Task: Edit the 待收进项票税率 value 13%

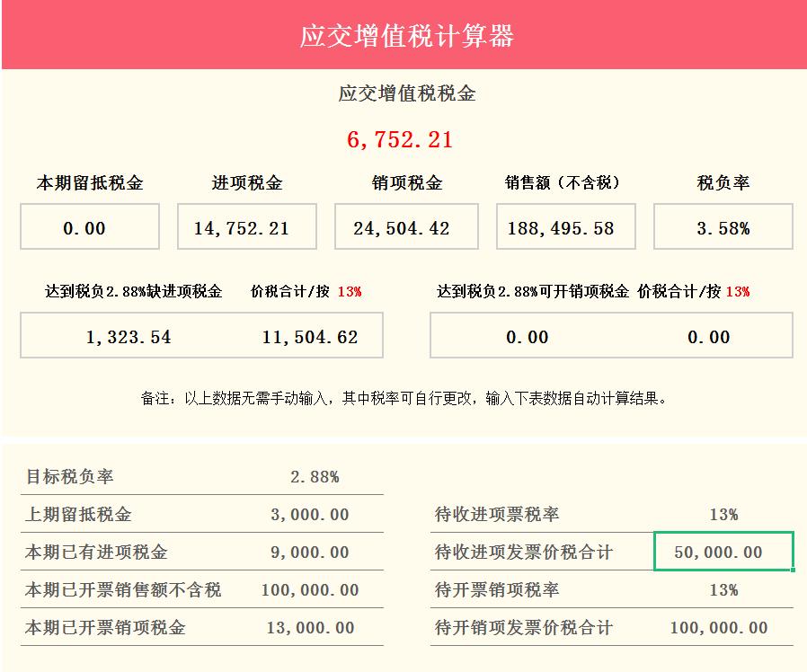Action: pos(723,514)
